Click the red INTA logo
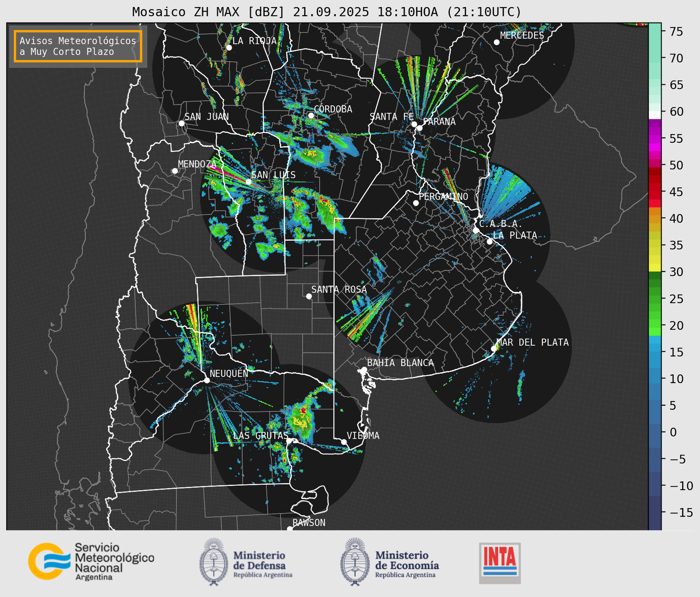700x597 pixels. (x=500, y=563)
